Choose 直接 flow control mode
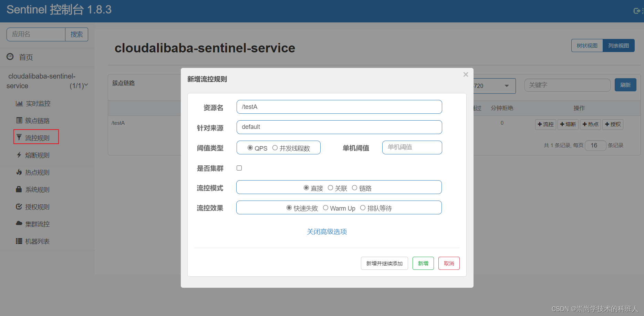This screenshot has height=316, width=644. 306,188
